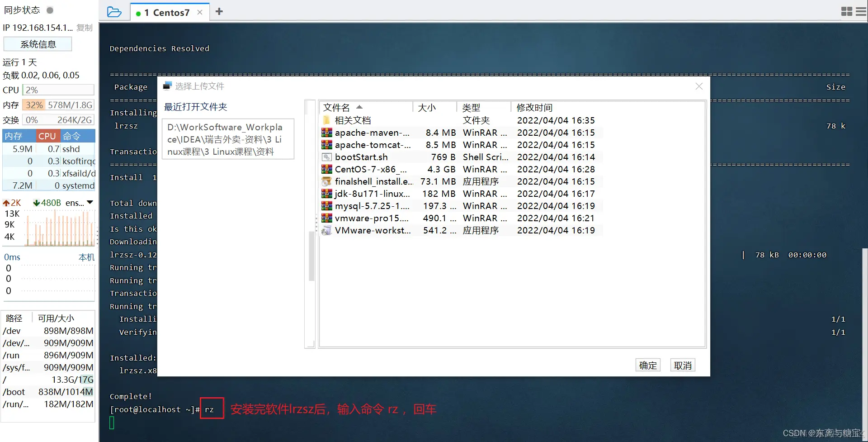This screenshot has height=442, width=868.
Task: Click the 相关文档 folder icon
Action: 326,120
